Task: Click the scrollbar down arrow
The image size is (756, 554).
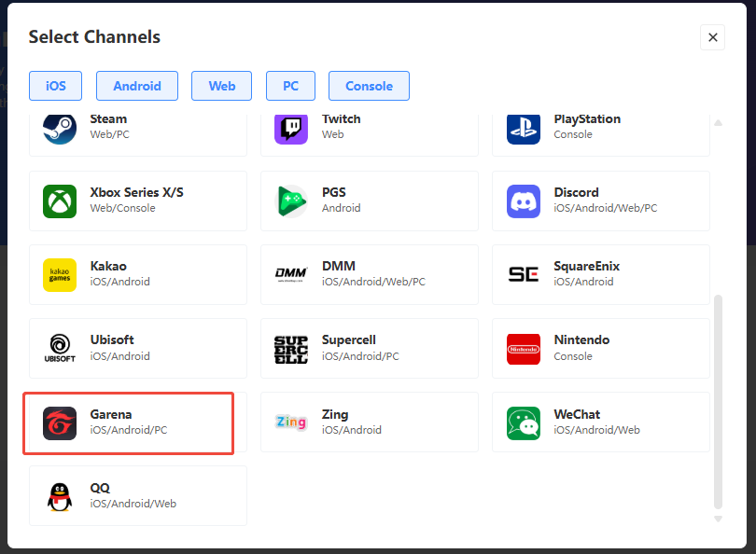Action: 719,519
